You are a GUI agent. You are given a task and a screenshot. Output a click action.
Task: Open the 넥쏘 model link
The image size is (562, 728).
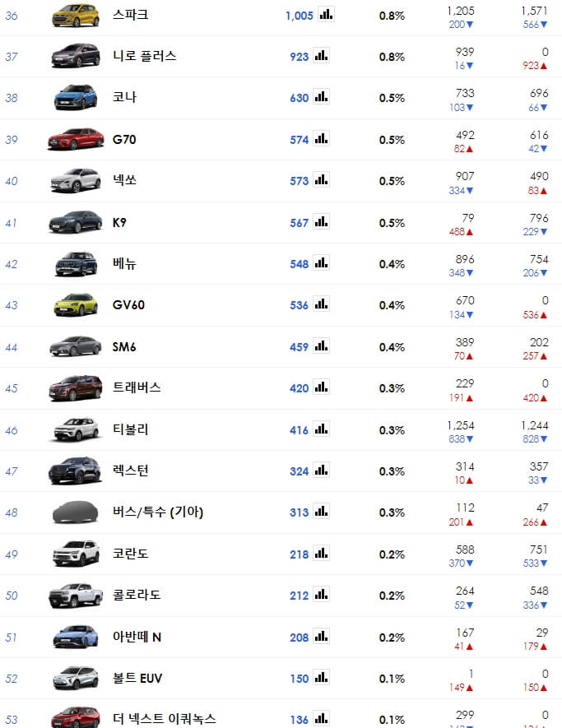(124, 179)
